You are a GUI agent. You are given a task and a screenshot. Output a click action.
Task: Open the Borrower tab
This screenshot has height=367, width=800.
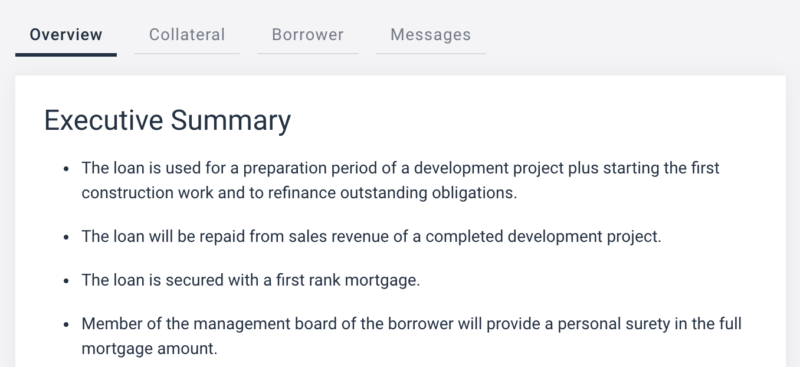point(308,35)
